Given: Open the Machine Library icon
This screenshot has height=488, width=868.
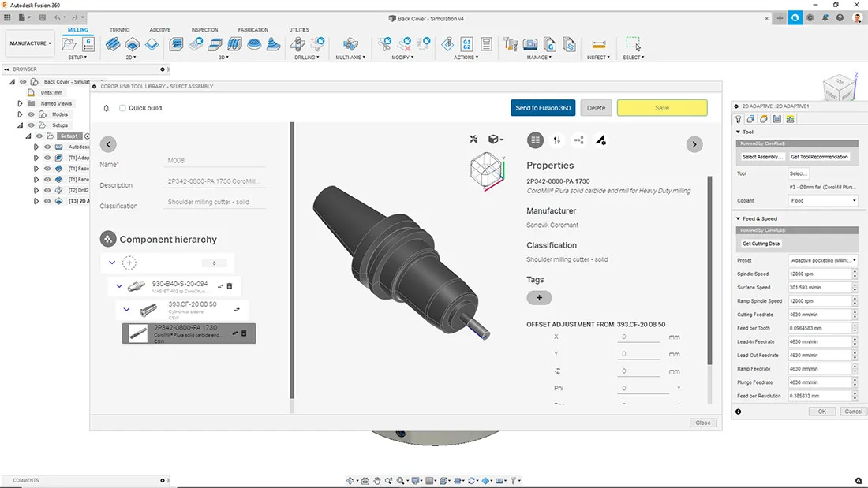Looking at the screenshot, I should click(529, 44).
